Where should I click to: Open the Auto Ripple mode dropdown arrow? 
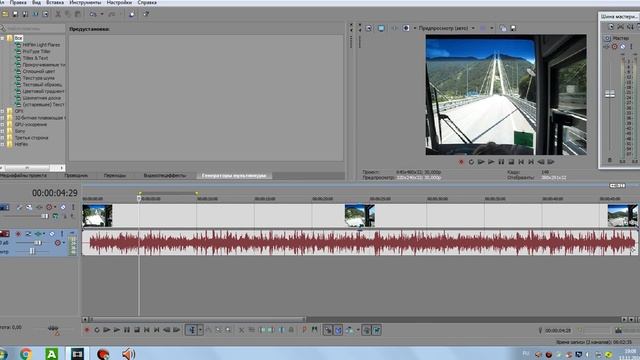(358, 330)
